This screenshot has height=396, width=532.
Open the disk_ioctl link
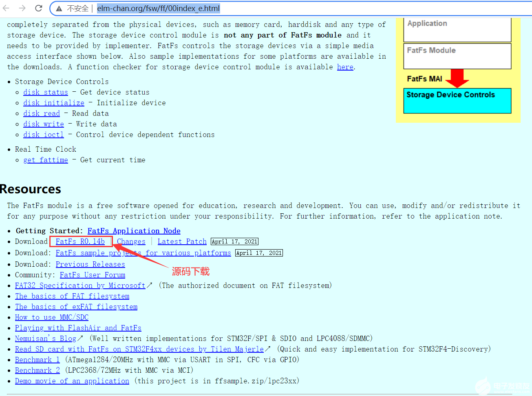pos(44,135)
